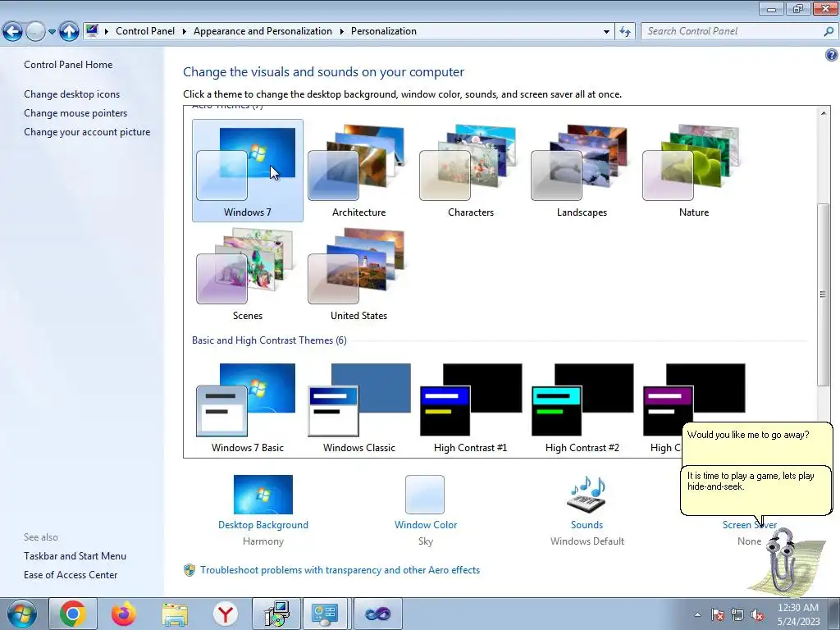Screen dimensions: 840x630
Task: Click the search magnifier icon
Action: 829,31
